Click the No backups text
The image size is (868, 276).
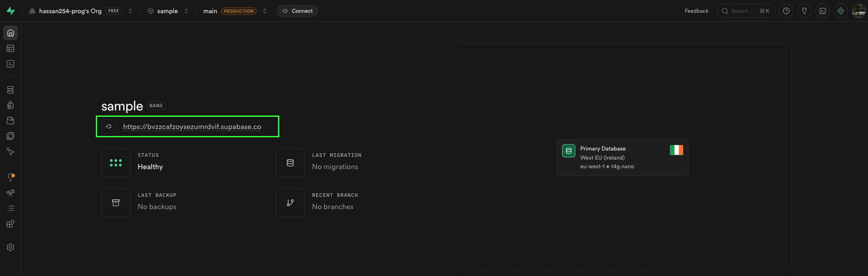(x=157, y=207)
